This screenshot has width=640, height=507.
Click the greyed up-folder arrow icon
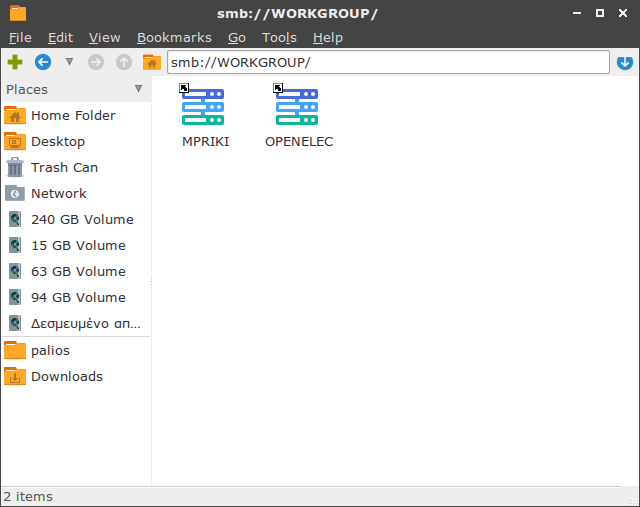click(124, 62)
